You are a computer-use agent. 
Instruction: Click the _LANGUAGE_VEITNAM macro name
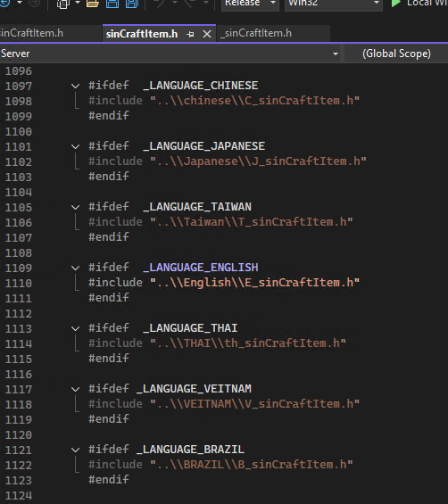pos(194,389)
